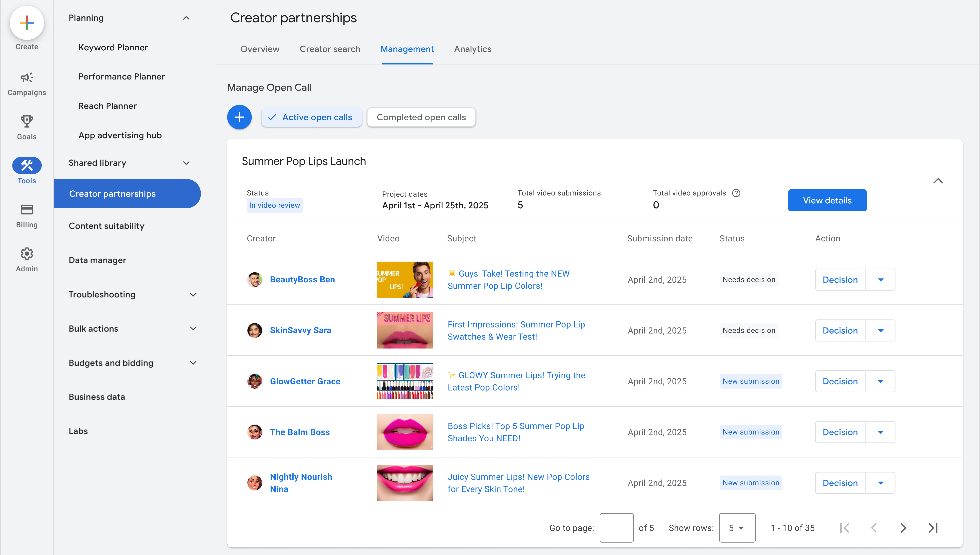This screenshot has height=555, width=980.
Task: Open the Show rows dropdown
Action: (x=737, y=528)
